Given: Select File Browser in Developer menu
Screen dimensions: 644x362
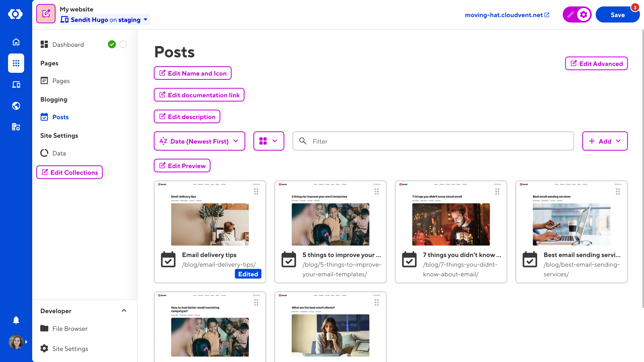Looking at the screenshot, I should 70,329.
